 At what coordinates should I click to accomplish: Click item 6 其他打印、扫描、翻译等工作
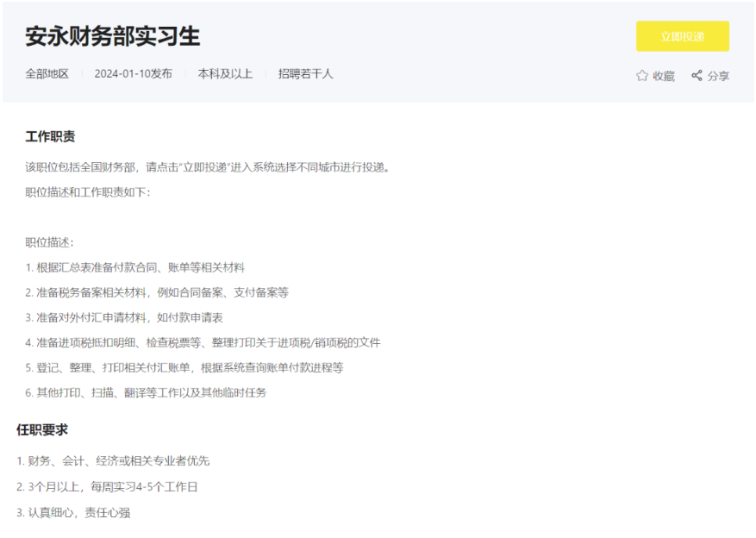(146, 393)
